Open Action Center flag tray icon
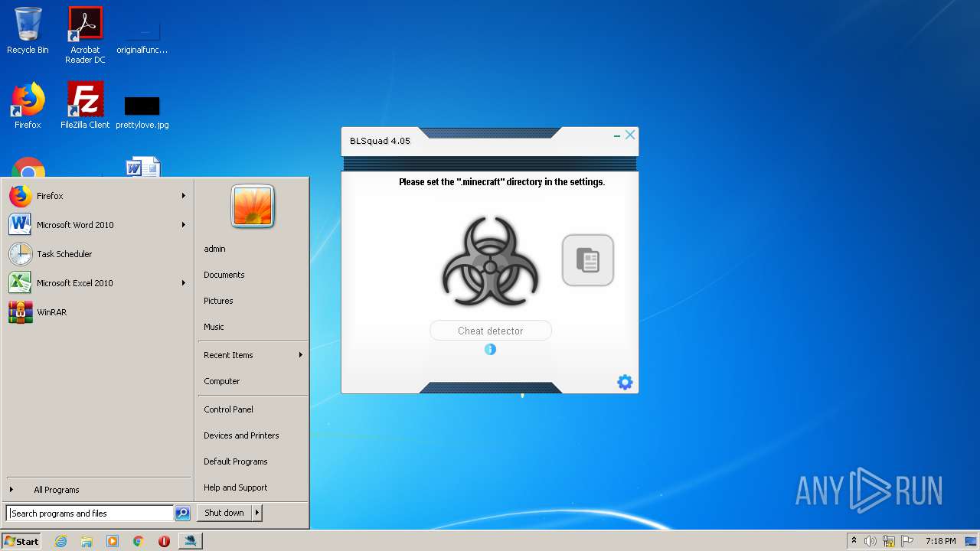 pyautogui.click(x=907, y=541)
